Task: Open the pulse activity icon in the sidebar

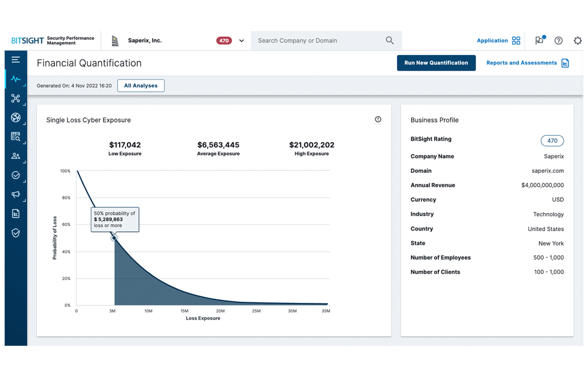Action: point(16,79)
